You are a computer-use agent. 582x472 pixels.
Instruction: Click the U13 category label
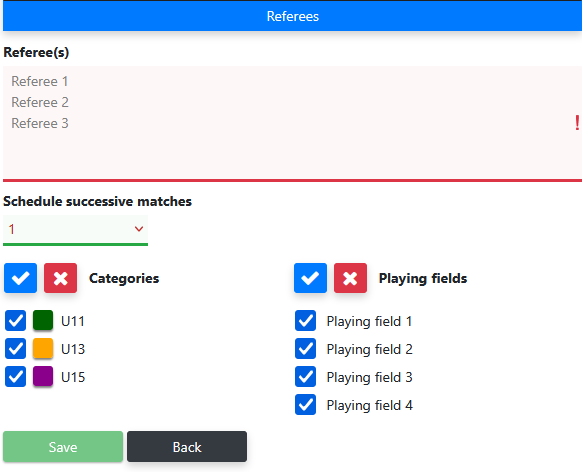pos(73,349)
